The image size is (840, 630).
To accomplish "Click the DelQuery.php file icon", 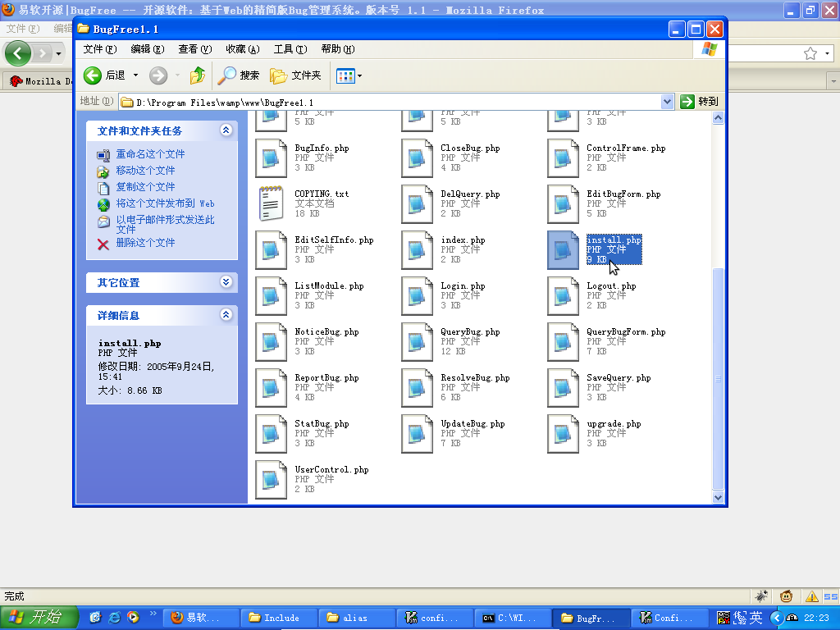I will 417,204.
